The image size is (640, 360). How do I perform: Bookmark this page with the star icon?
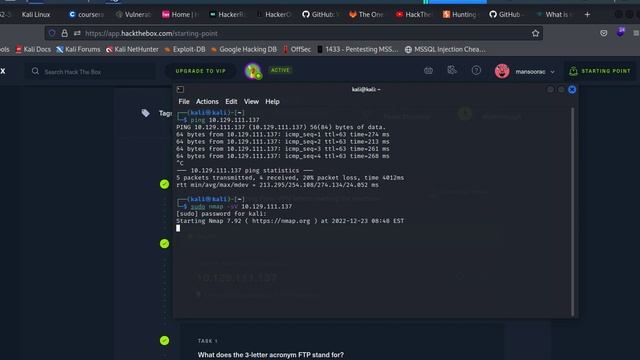(536, 33)
